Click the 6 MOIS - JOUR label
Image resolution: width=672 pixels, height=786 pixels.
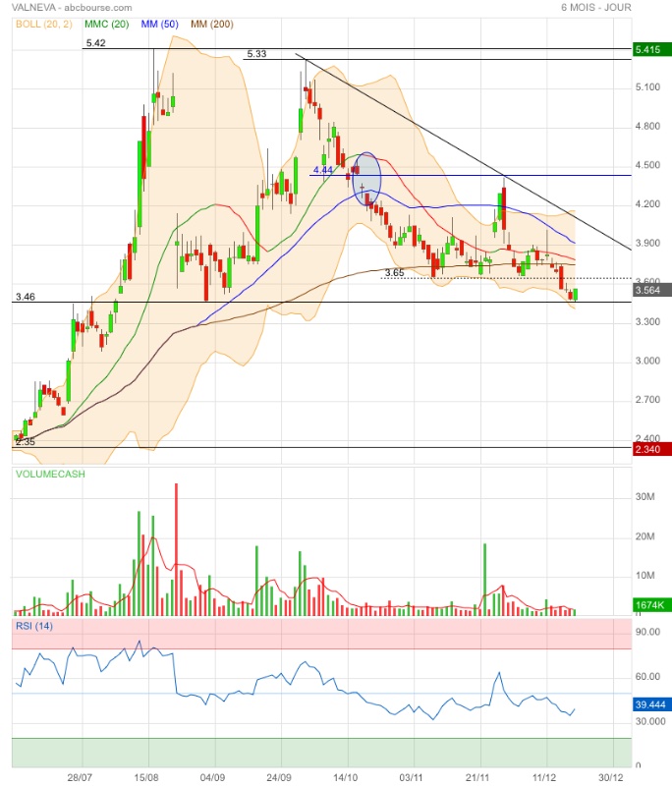595,8
